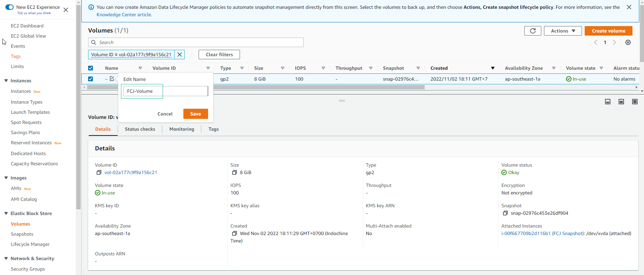This screenshot has width=644, height=275.
Task: Open the table preferences gear icon
Action: 628,42
